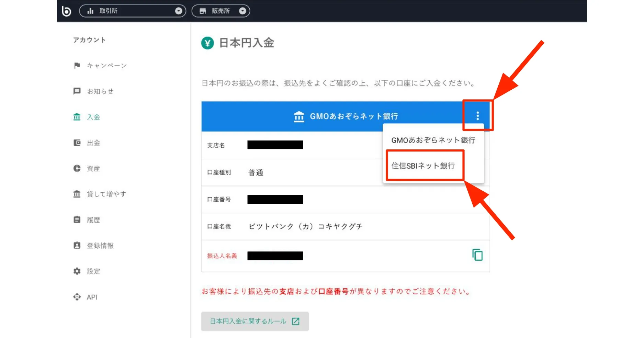This screenshot has height=338, width=644.
Task: Click the 出金 wallet icon in sidebar
Action: pyautogui.click(x=77, y=143)
